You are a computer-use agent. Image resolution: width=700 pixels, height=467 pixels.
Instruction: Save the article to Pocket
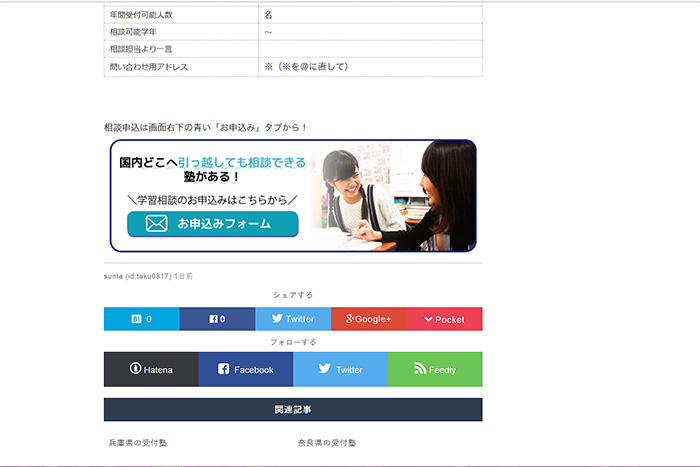pyautogui.click(x=444, y=319)
